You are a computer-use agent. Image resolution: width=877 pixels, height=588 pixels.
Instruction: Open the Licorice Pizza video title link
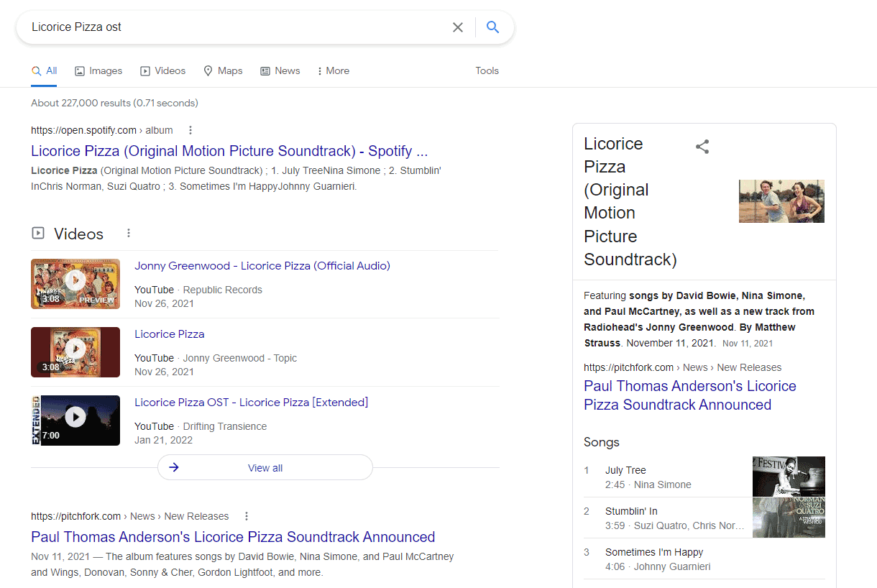pos(170,334)
